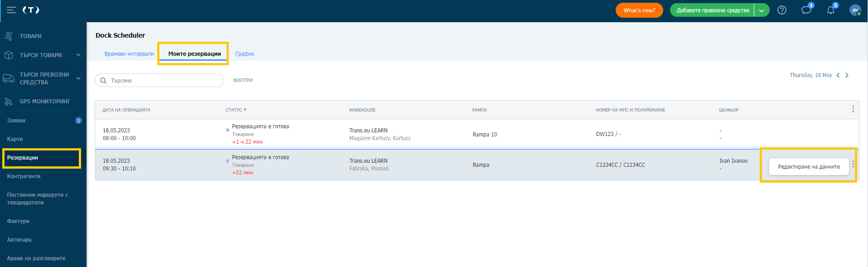The width and height of the screenshot is (868, 267).
Task: Open the notifications bell icon
Action: coord(831,10)
